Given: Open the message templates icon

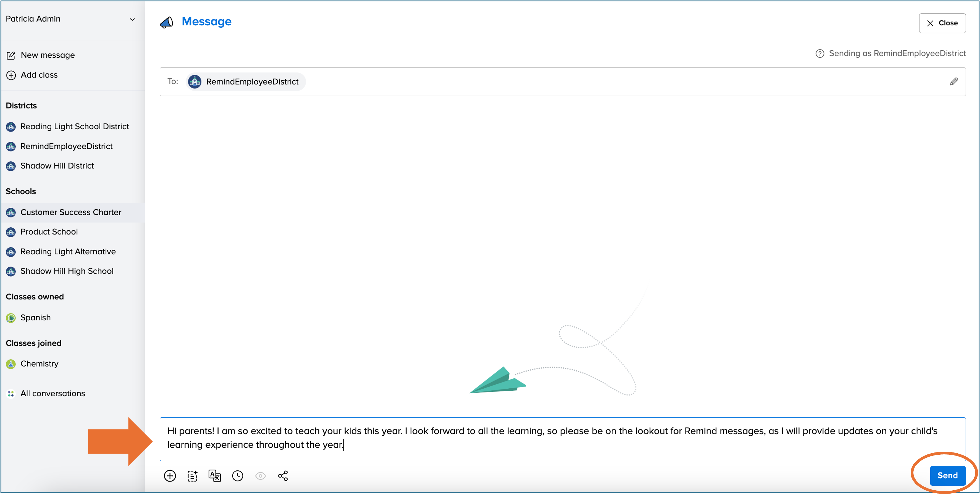Looking at the screenshot, I should pos(192,476).
